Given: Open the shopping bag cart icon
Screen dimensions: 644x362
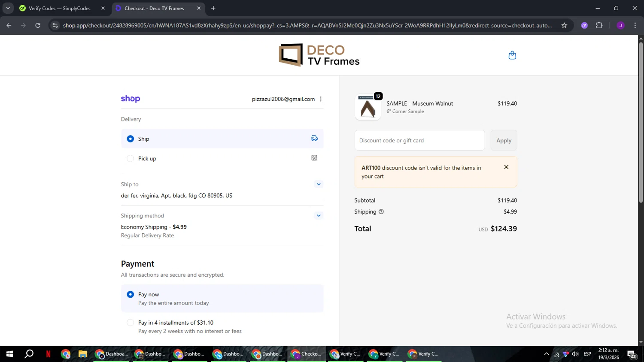Looking at the screenshot, I should [512, 55].
